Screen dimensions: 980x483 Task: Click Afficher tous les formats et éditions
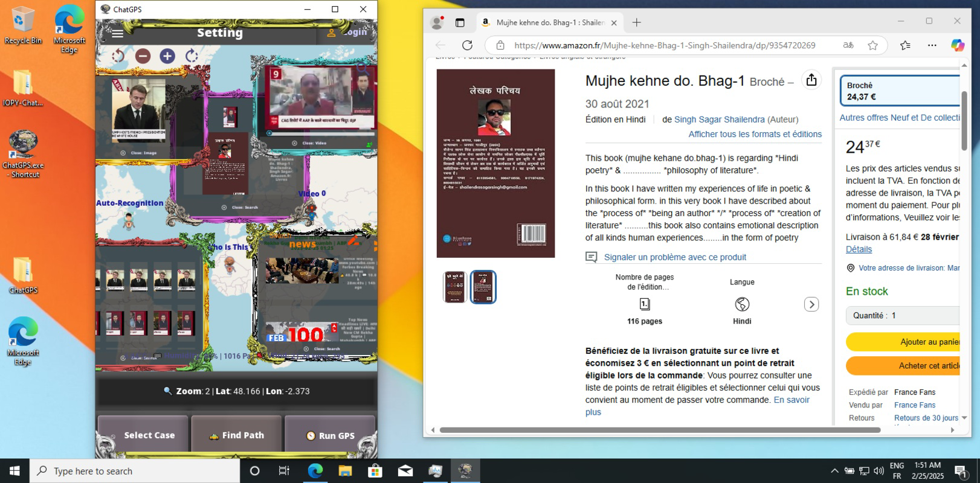pos(755,134)
